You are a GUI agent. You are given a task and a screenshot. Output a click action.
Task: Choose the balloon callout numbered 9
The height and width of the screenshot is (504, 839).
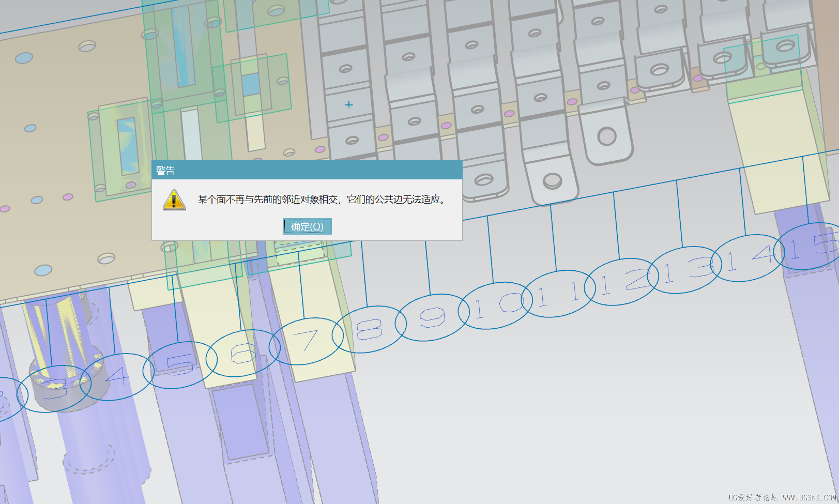pos(432,317)
